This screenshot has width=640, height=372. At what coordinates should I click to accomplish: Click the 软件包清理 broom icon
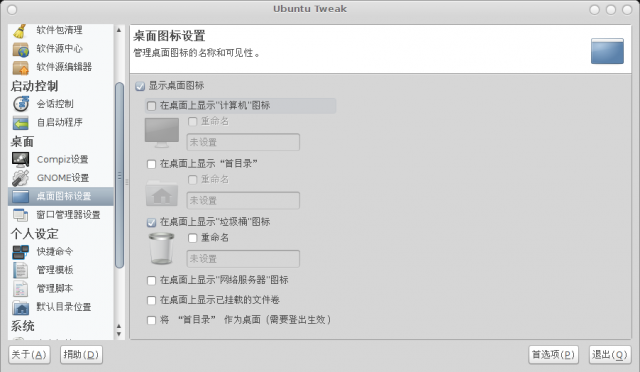20,31
